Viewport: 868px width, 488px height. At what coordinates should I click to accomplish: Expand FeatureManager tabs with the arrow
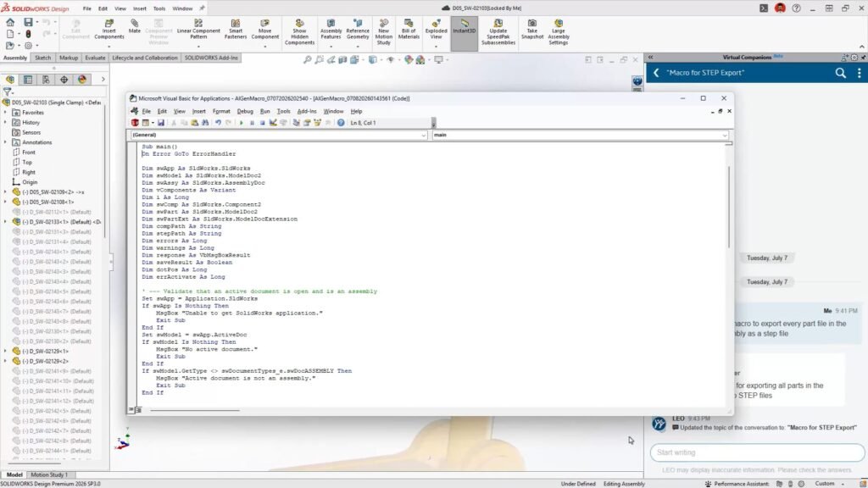103,80
